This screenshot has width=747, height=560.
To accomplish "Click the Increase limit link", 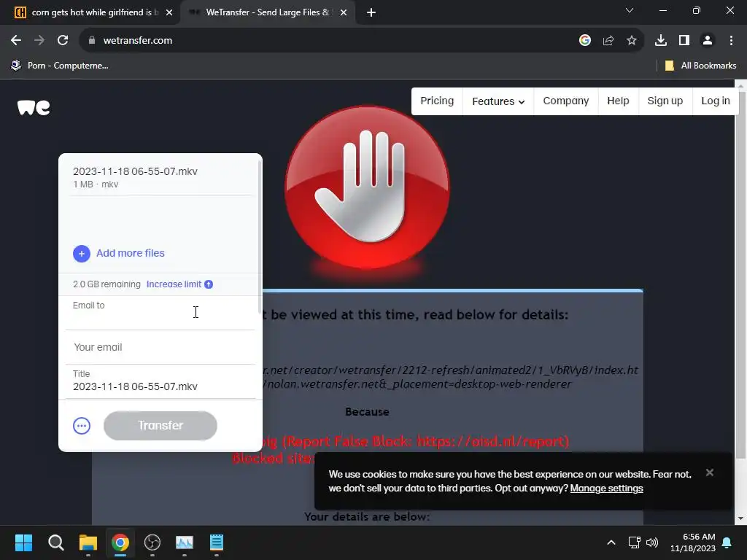I will click(174, 284).
